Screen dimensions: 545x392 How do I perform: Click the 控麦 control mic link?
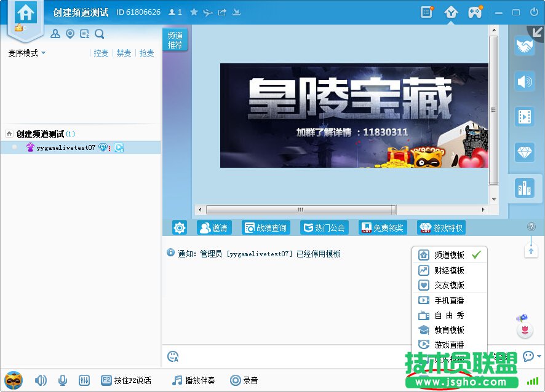100,53
